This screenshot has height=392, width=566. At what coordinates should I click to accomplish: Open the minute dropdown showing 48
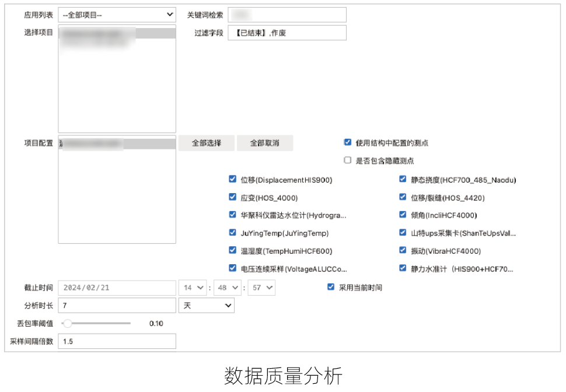[227, 288]
